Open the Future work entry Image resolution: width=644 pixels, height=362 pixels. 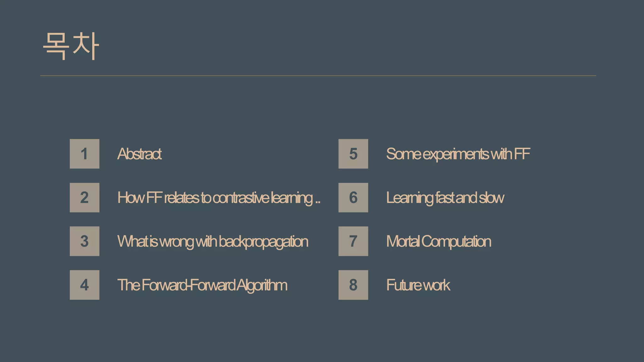click(418, 285)
